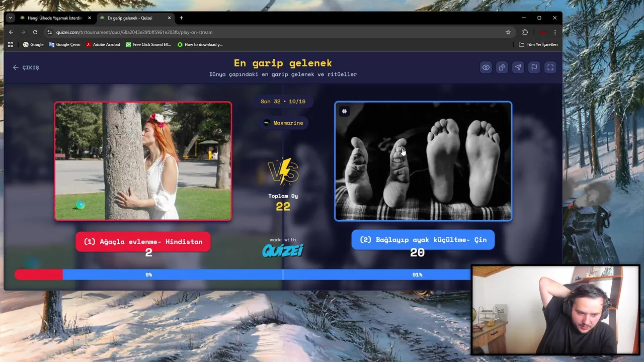Image resolution: width=644 pixels, height=362 pixels.
Task: Click the red recording indicator in the browser toolbar
Action: pyautogui.click(x=543, y=32)
